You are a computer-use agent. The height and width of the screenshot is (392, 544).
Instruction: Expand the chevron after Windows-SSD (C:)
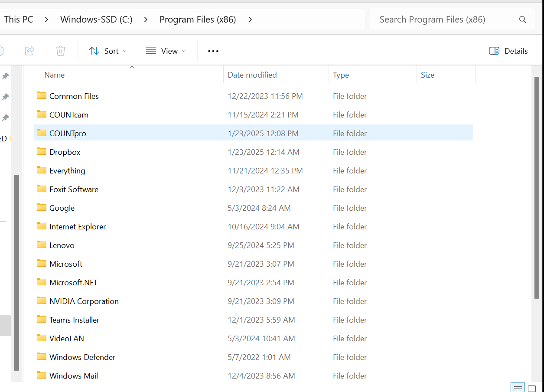coord(146,20)
